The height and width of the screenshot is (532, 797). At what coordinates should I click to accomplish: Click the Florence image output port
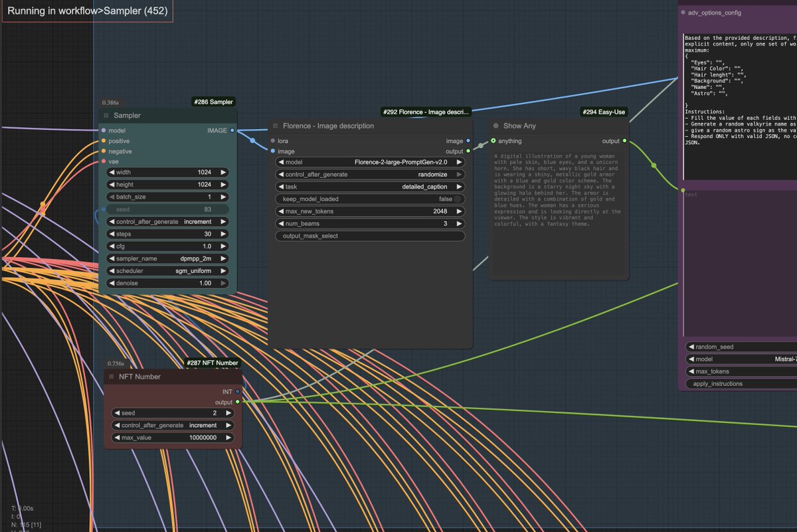(468, 141)
